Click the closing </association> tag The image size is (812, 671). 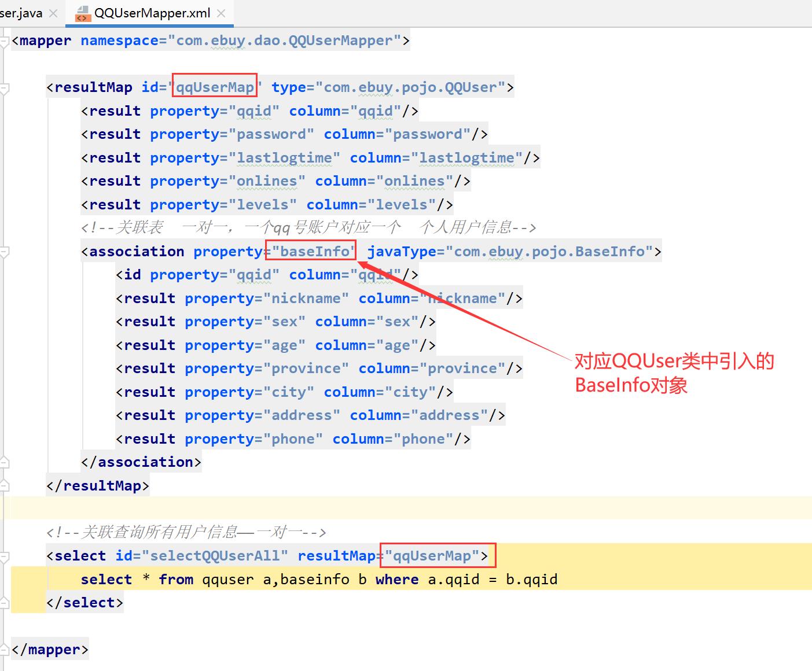(x=141, y=462)
